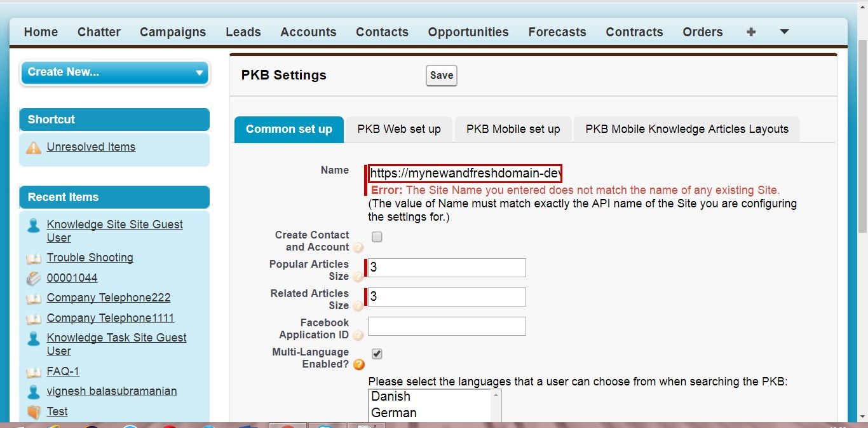This screenshot has width=868, height=428.
Task: Switch to the Campaigns tab
Action: [x=173, y=32]
